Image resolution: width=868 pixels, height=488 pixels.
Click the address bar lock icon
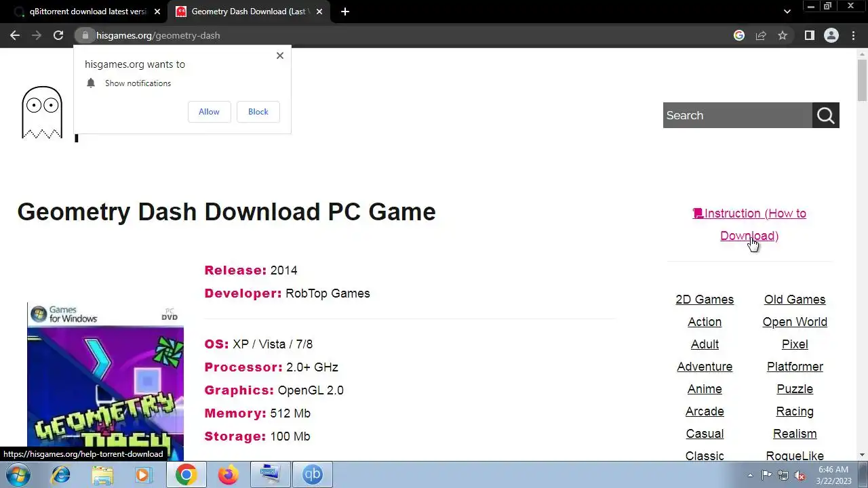coord(85,35)
